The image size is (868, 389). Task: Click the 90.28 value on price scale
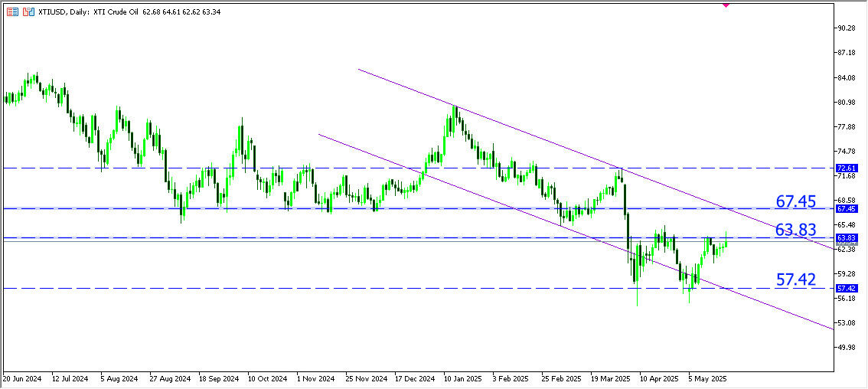847,28
